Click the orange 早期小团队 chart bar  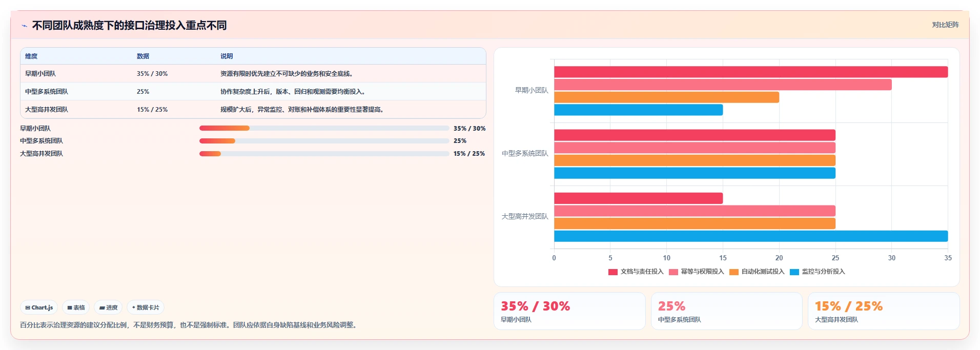pyautogui.click(x=666, y=97)
